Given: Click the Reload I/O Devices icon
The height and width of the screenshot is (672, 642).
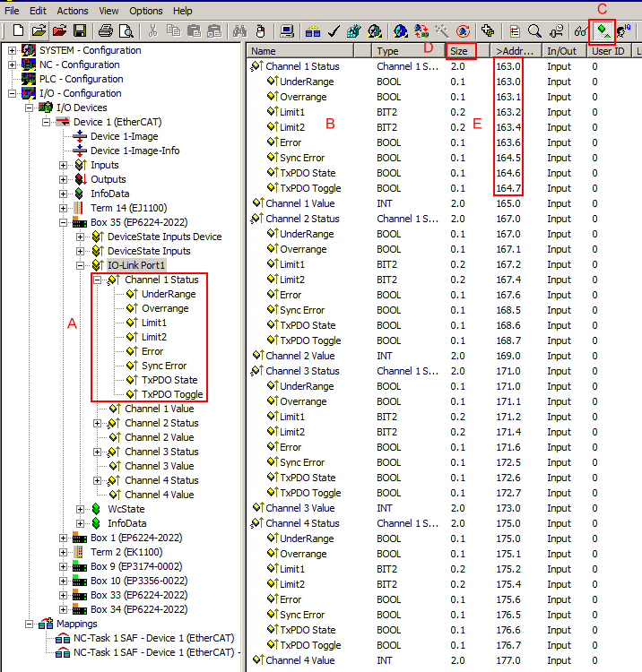Looking at the screenshot, I should click(x=421, y=30).
